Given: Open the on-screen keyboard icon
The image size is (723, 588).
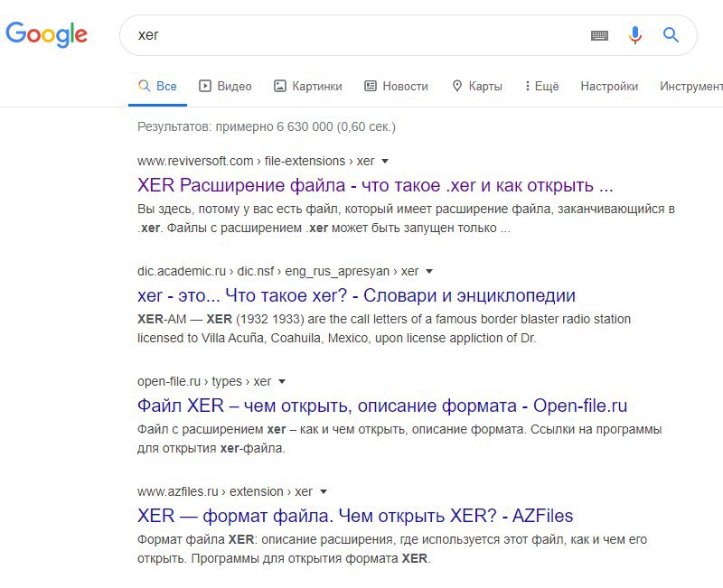Looking at the screenshot, I should pyautogui.click(x=599, y=35).
